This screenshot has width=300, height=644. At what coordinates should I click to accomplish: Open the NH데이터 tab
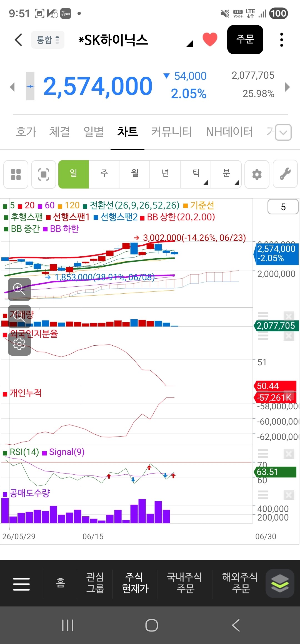(229, 132)
